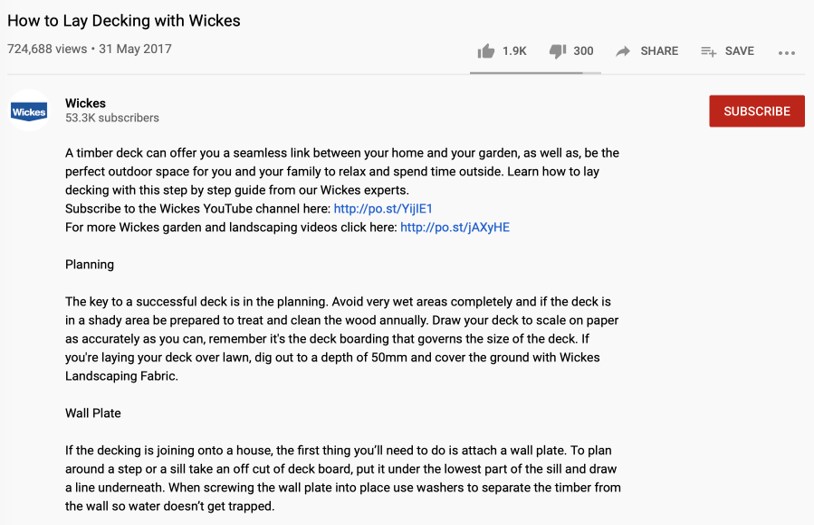Click the Wickes channel logo avatar
The width and height of the screenshot is (814, 525).
click(29, 111)
